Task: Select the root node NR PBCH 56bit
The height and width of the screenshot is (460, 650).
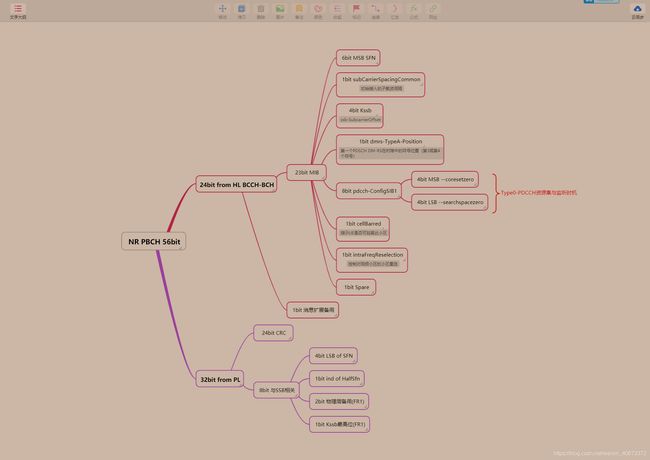Action: (154, 242)
